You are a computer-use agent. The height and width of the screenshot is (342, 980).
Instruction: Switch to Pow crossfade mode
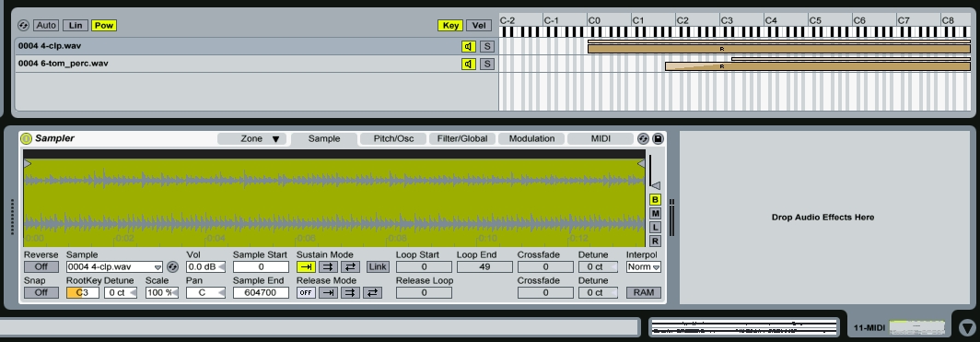click(104, 26)
